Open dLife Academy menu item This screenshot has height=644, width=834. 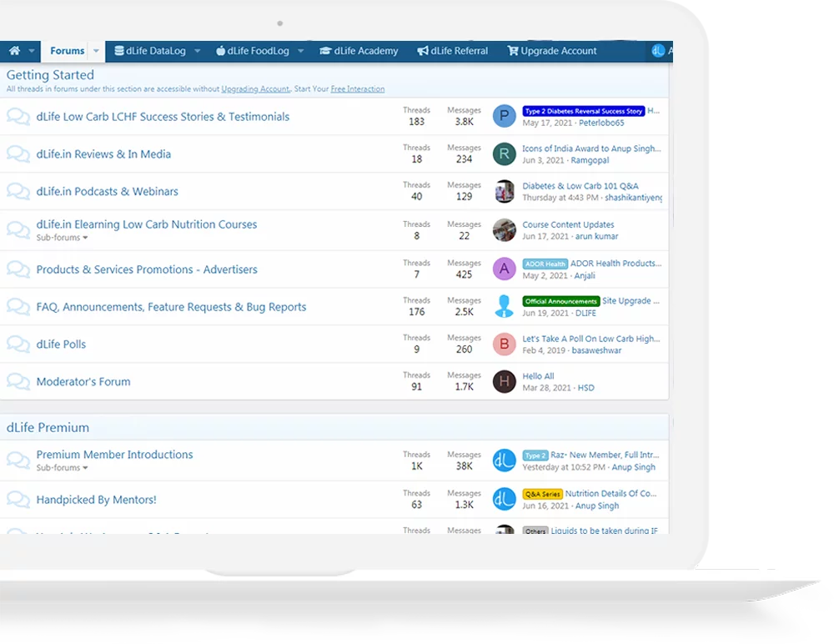[359, 51]
